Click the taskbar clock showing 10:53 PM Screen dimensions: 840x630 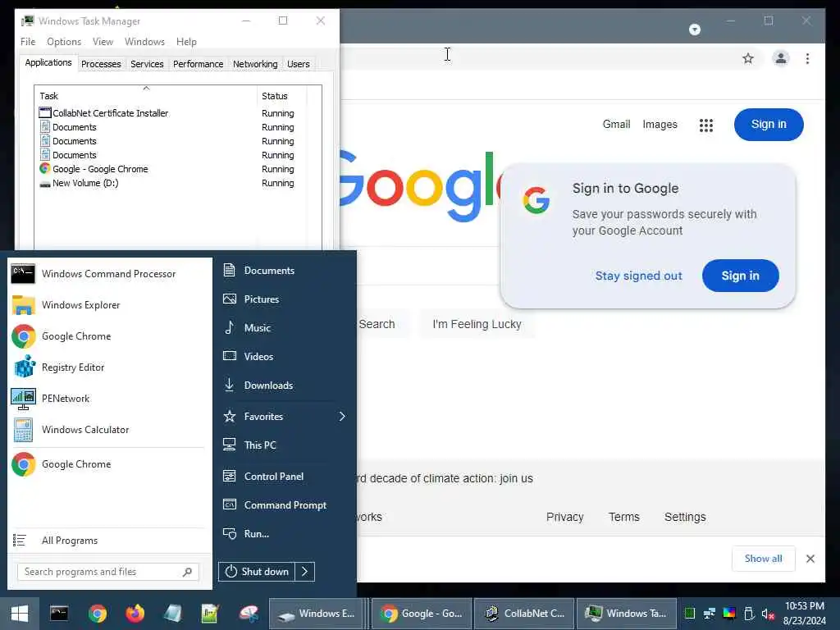coord(805,614)
